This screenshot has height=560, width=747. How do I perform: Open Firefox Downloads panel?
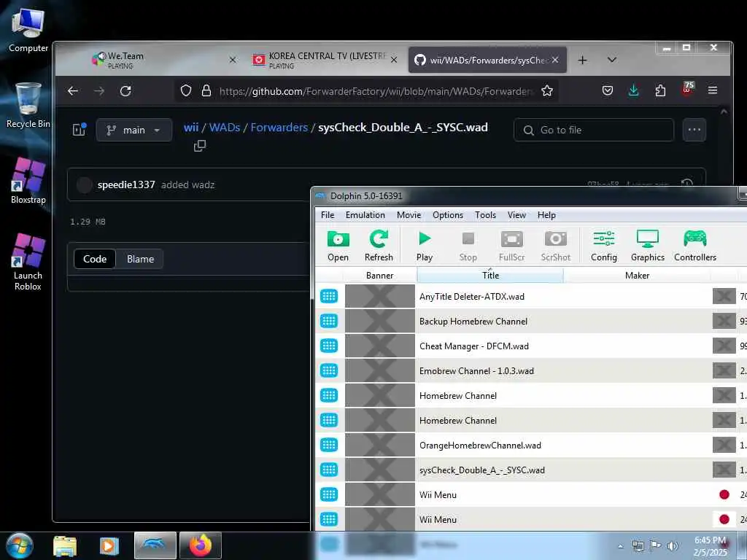(633, 90)
